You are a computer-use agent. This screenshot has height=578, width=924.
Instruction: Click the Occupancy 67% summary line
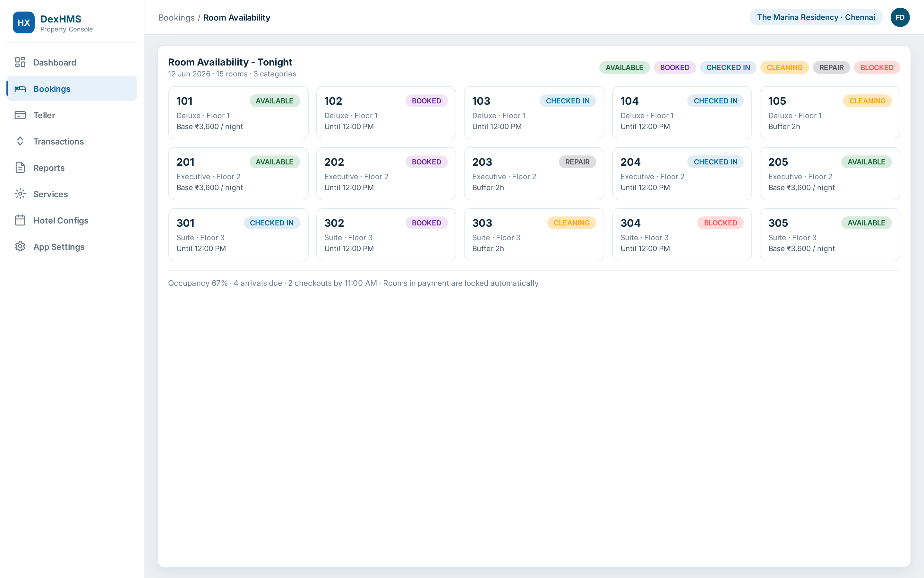[353, 283]
